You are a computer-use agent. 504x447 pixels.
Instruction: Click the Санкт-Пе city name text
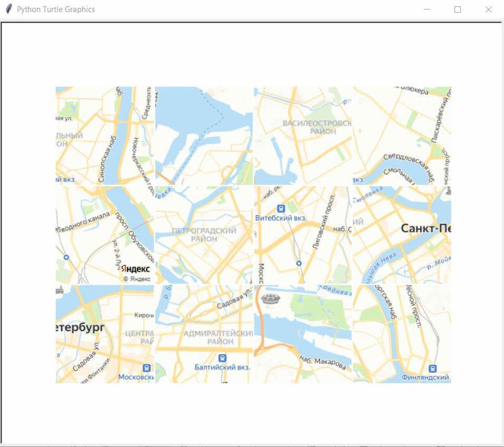click(426, 228)
